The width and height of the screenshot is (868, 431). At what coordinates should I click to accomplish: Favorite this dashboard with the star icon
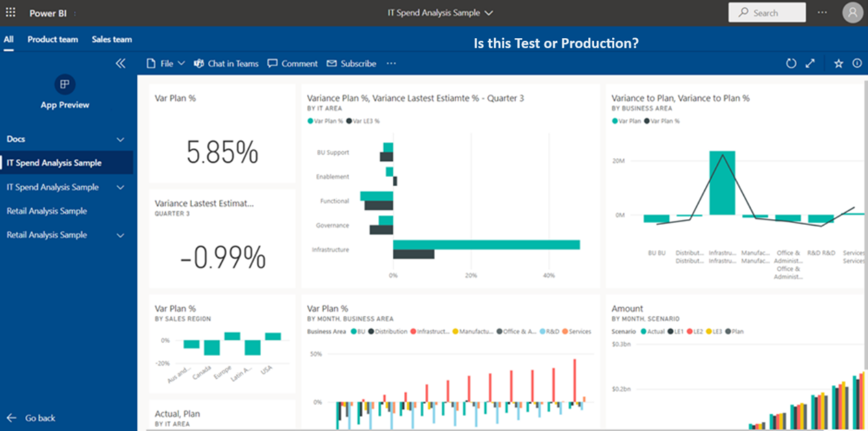point(838,63)
